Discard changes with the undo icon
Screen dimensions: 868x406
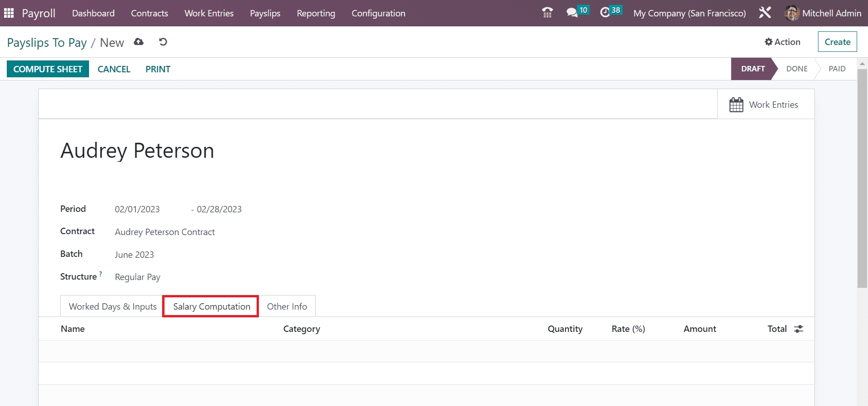[x=163, y=42]
